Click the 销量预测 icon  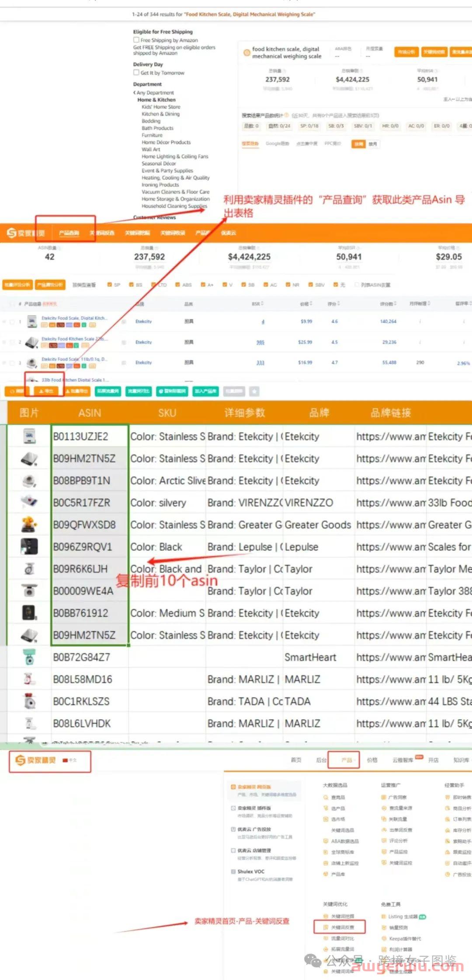tap(384, 927)
